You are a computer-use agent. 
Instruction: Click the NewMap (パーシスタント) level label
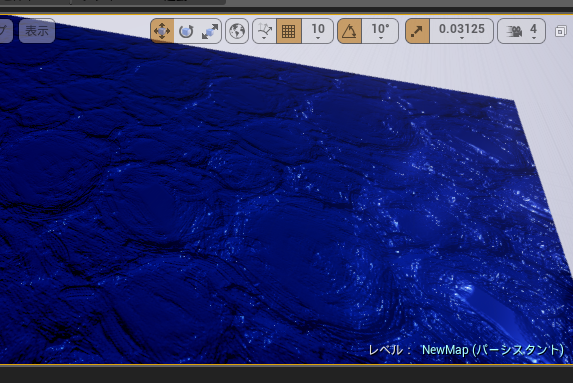click(493, 350)
